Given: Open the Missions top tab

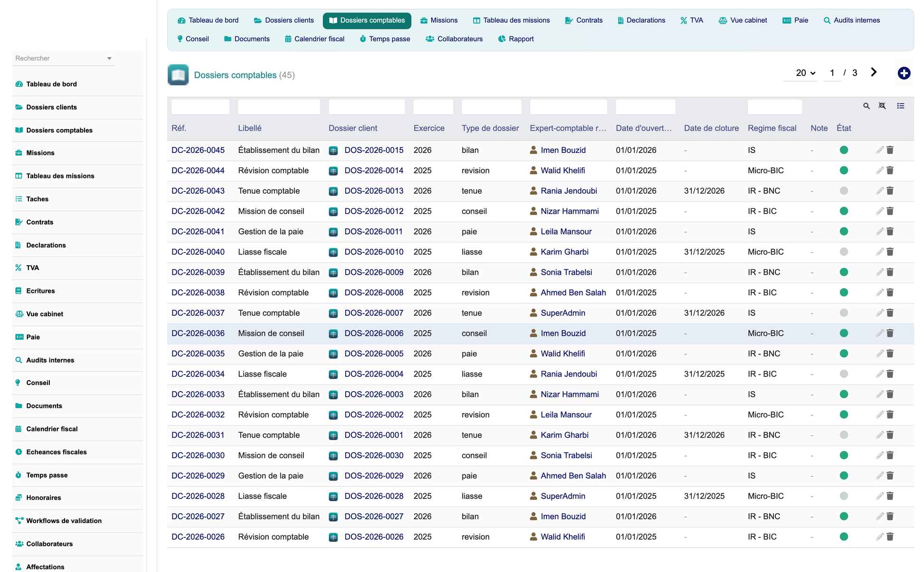Looking at the screenshot, I should point(439,20).
